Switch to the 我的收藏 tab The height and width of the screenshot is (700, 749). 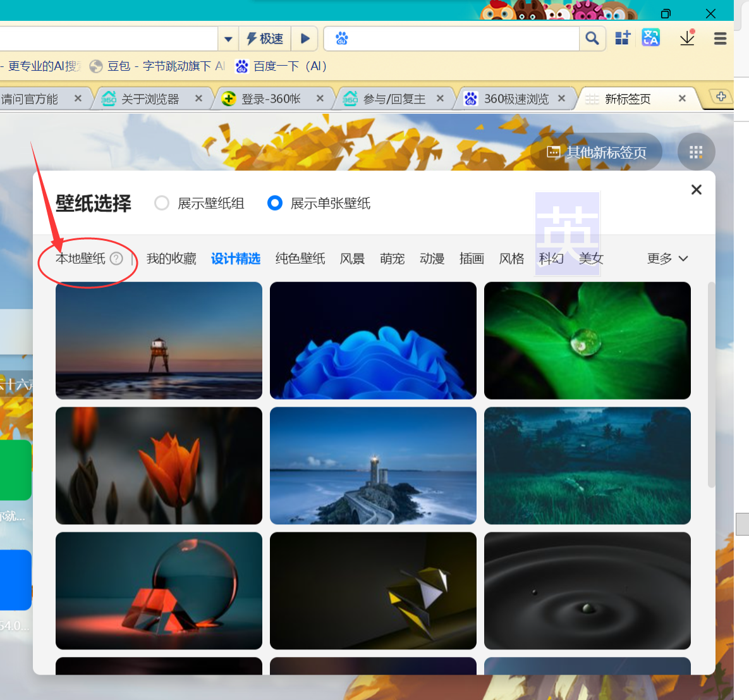(171, 259)
